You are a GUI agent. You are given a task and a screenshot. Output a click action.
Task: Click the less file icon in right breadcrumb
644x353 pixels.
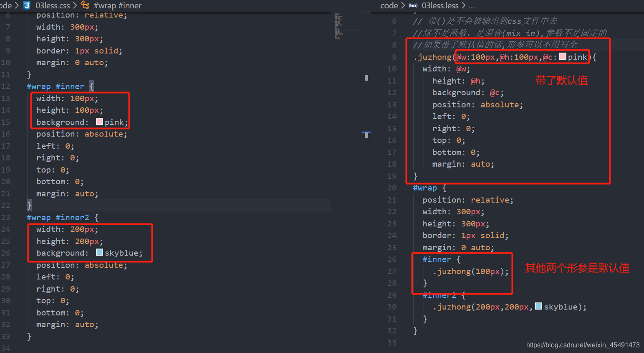coord(413,5)
